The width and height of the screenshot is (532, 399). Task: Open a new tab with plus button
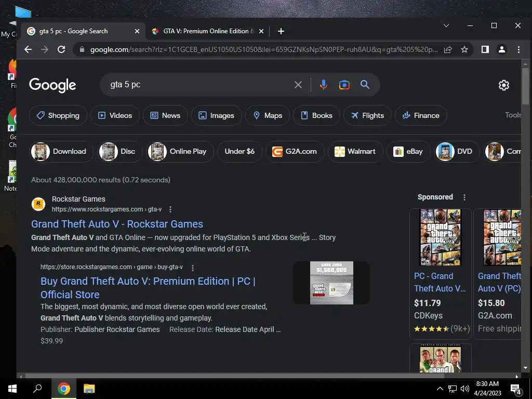click(x=281, y=31)
